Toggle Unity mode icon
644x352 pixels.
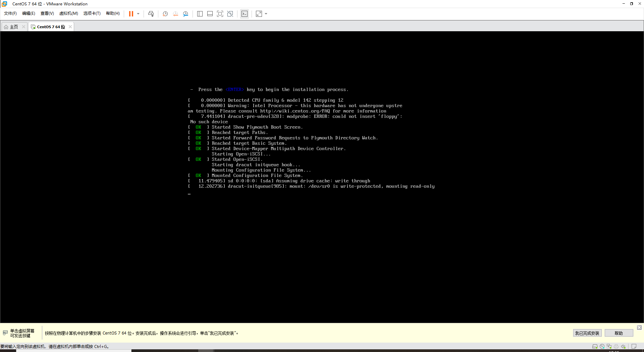click(230, 14)
